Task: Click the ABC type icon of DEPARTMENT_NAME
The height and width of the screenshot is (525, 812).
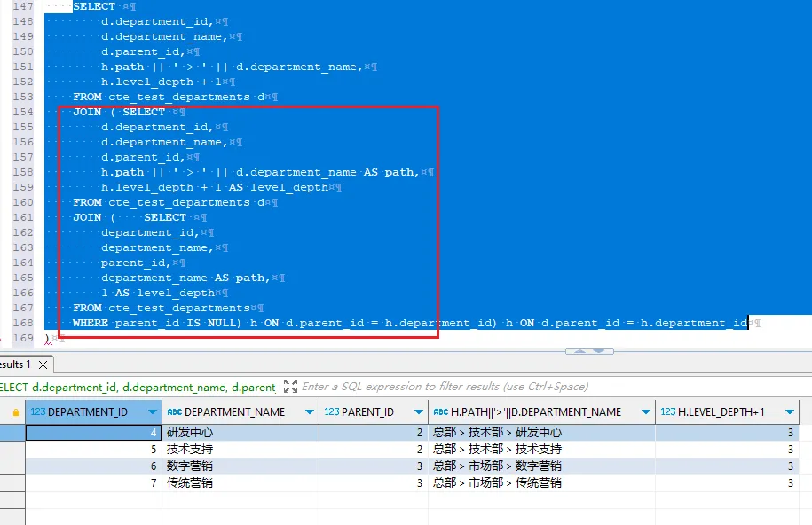Action: (x=175, y=412)
